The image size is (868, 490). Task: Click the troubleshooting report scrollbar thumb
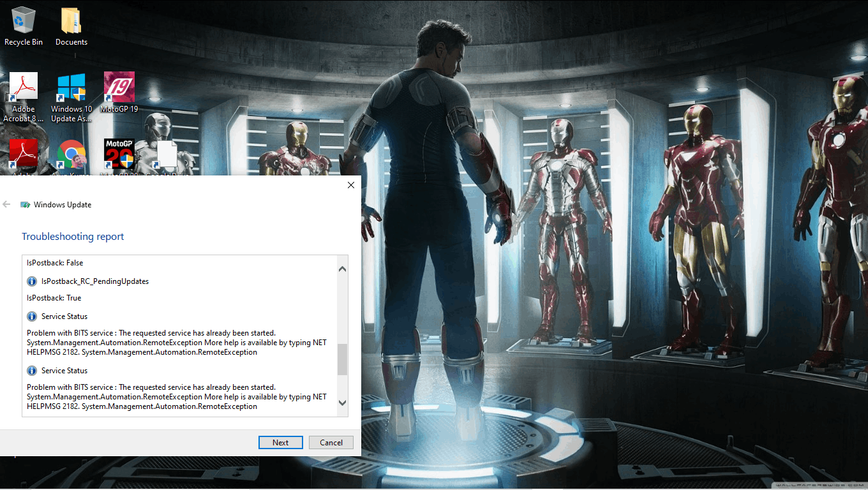[x=343, y=360]
